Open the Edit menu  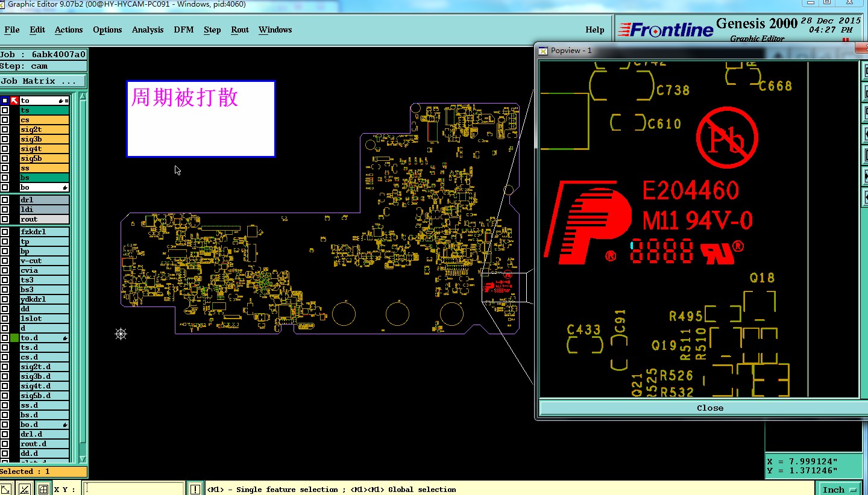37,30
